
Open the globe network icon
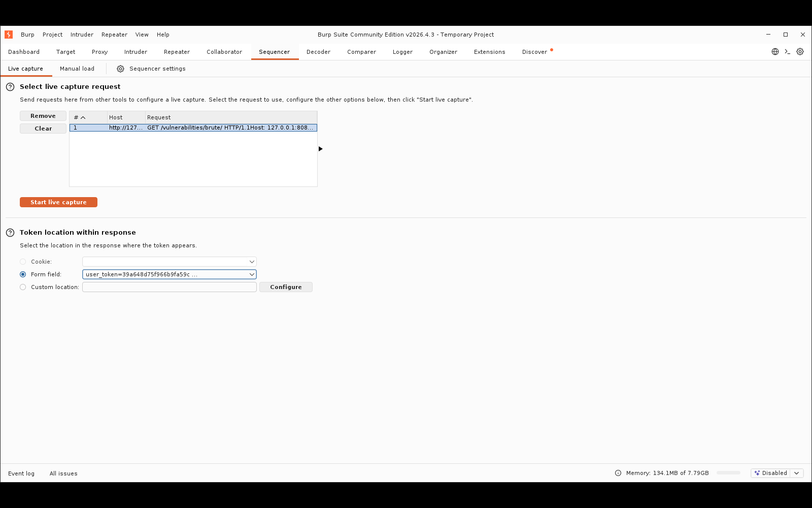pos(775,52)
